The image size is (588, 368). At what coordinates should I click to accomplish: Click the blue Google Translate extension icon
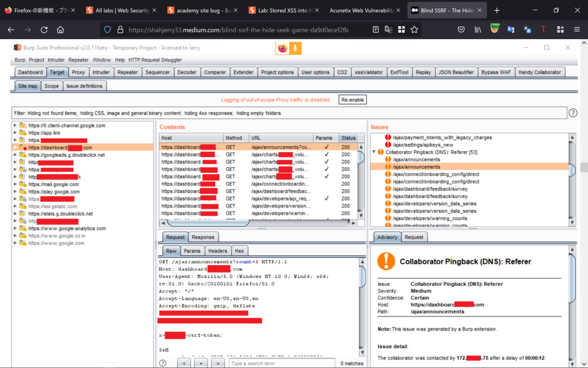click(x=511, y=30)
